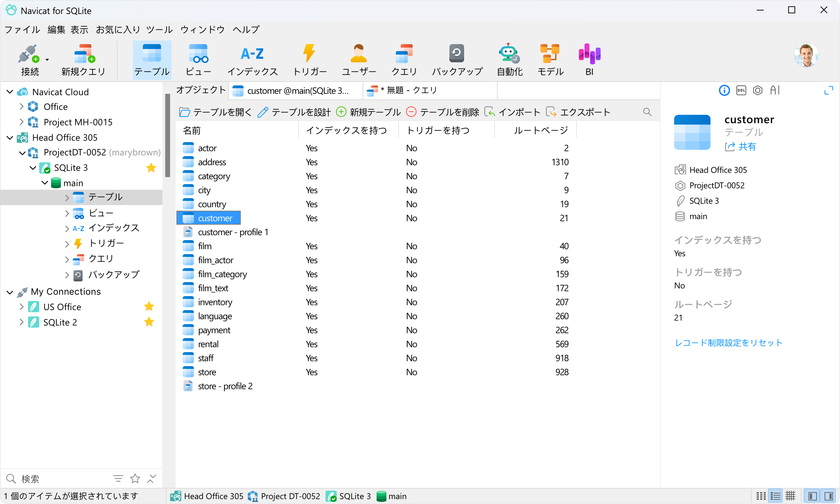Switch to the customer @main tab
The width and height of the screenshot is (840, 504).
(x=296, y=91)
